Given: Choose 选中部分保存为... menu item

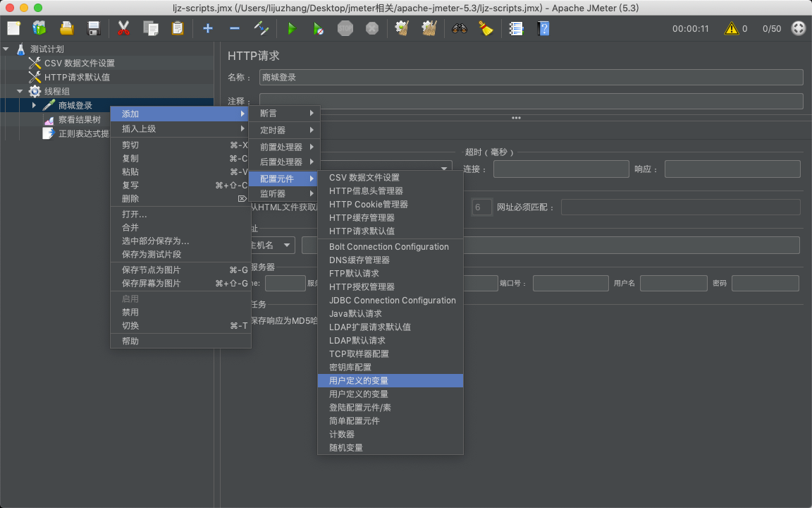Looking at the screenshot, I should coord(180,241).
